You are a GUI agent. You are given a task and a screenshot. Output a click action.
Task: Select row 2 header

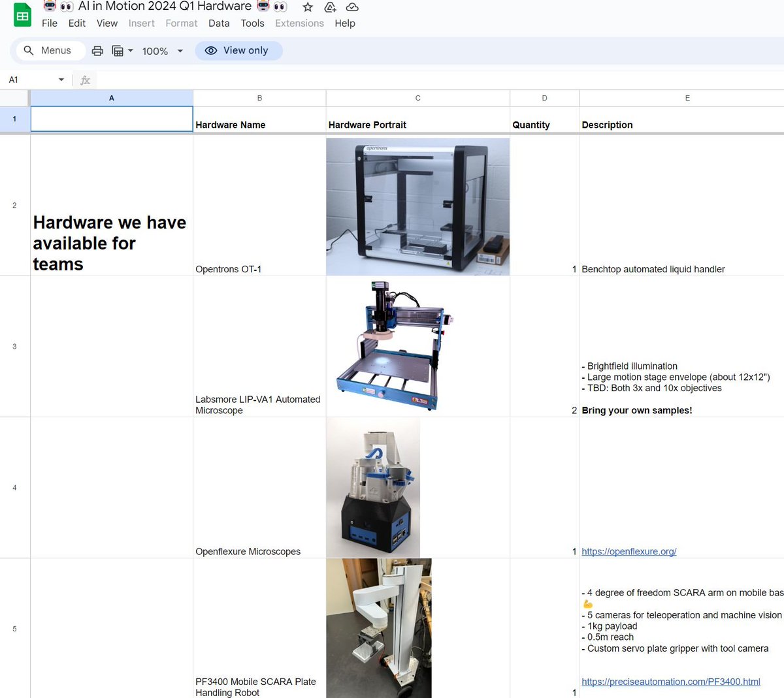click(14, 205)
